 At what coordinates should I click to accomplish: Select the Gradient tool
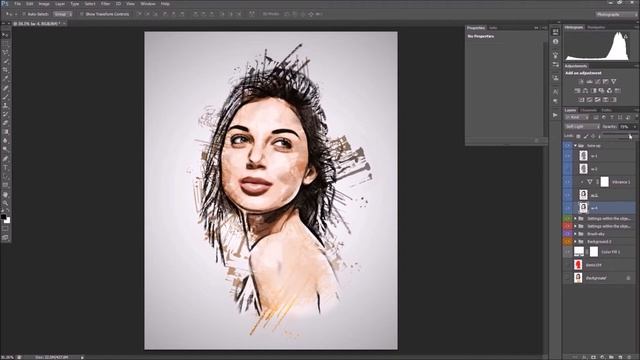coord(5,132)
